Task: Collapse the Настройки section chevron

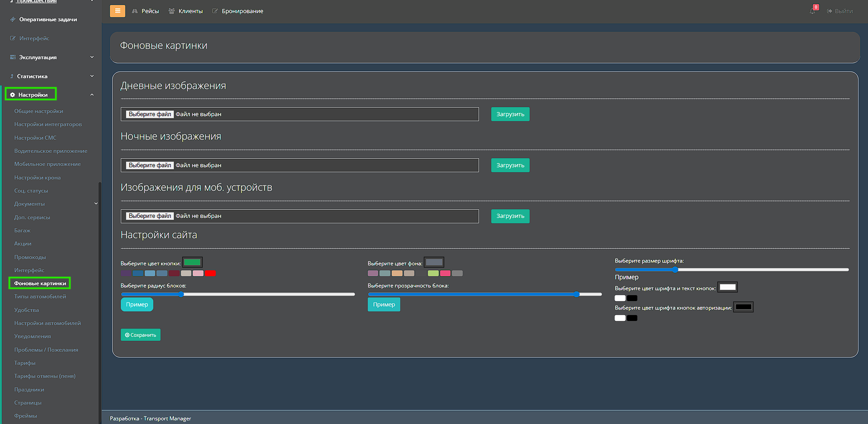Action: (x=92, y=95)
